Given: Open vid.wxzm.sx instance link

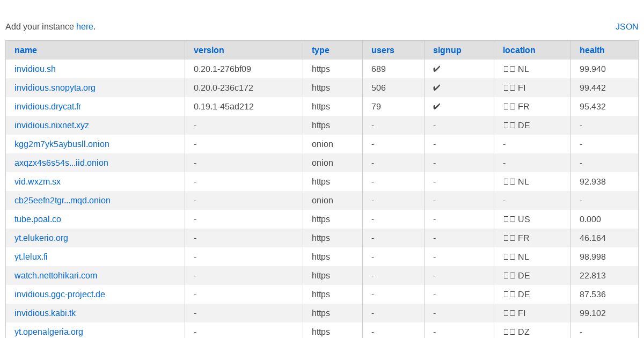Looking at the screenshot, I should [38, 181].
